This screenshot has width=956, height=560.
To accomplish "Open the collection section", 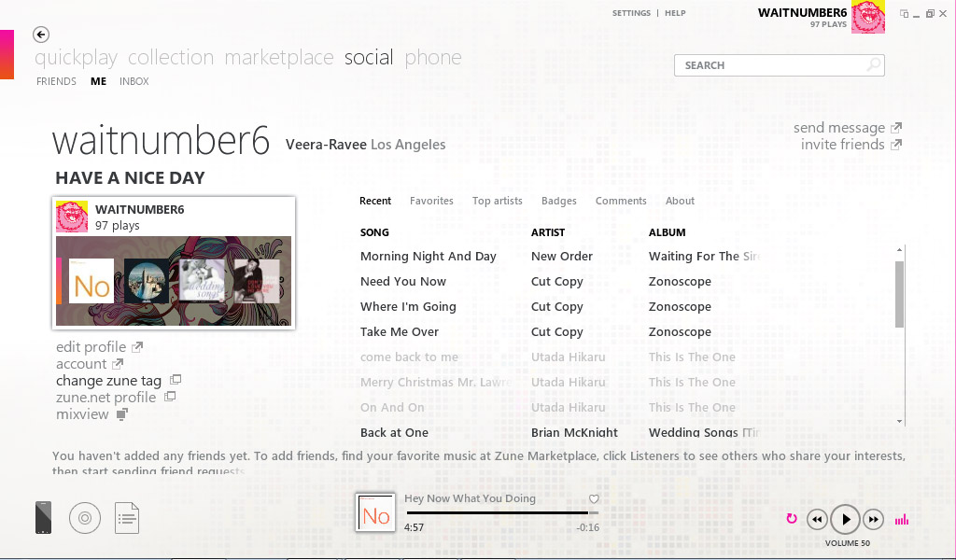I will 171,57.
